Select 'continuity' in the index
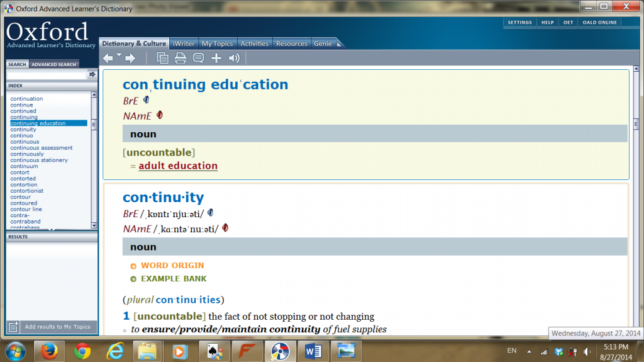The height and width of the screenshot is (362, 644). click(x=23, y=130)
